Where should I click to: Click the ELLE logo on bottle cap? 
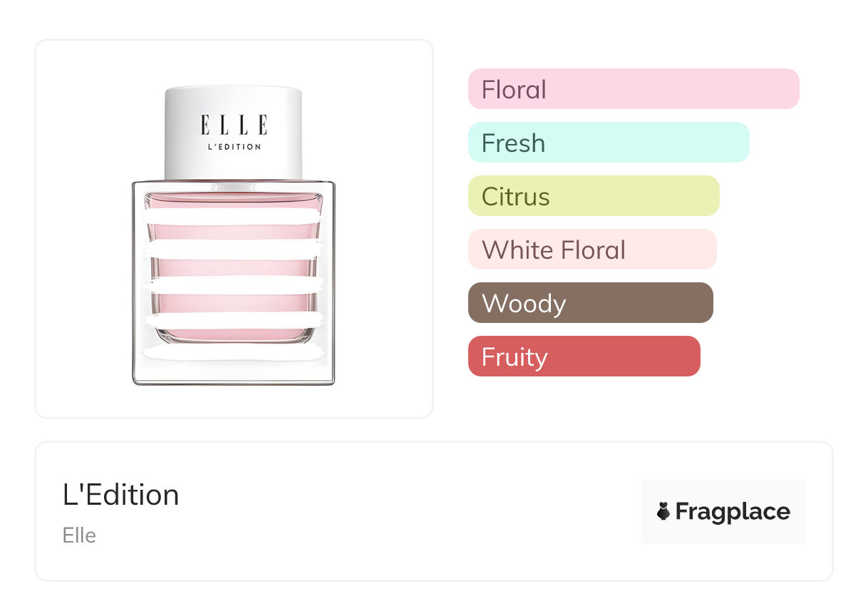click(x=233, y=125)
